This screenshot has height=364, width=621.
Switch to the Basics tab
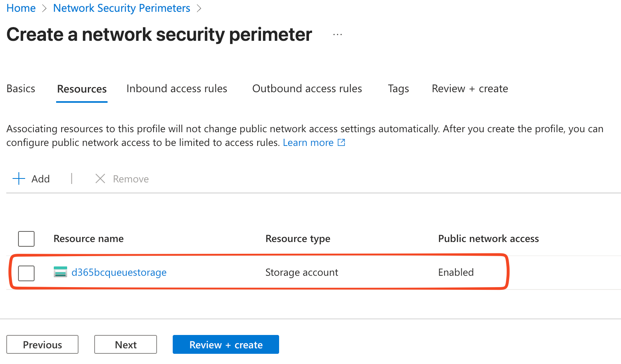(x=21, y=89)
